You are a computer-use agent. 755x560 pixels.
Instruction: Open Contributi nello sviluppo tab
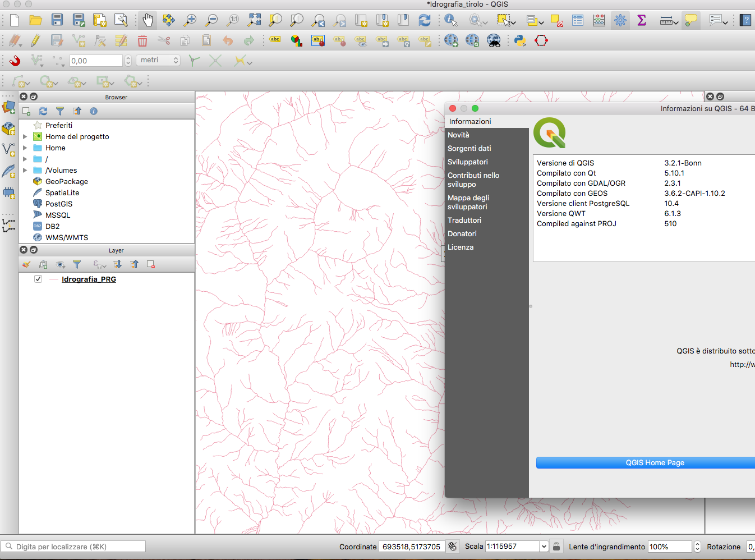pos(473,180)
